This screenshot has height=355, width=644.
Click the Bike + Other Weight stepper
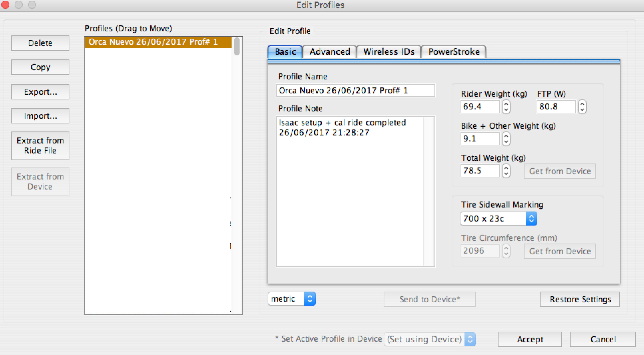[506, 139]
